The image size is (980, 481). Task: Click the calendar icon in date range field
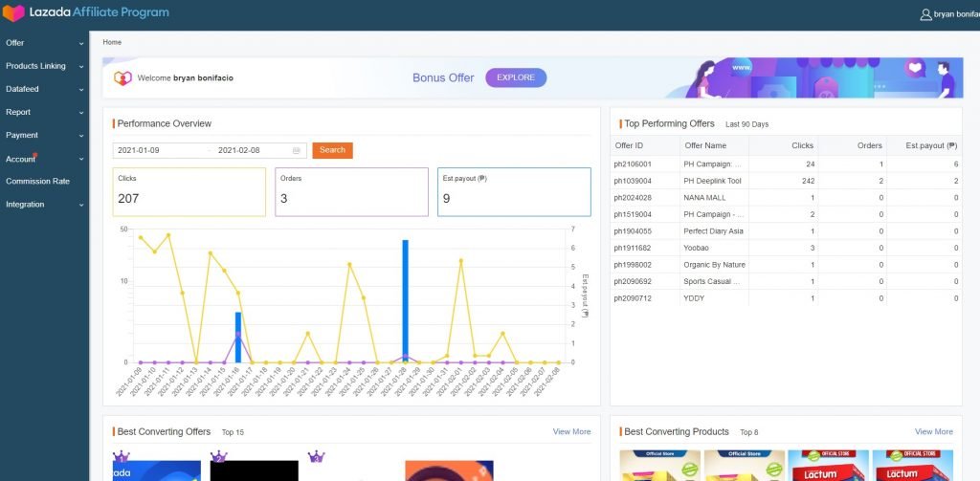(297, 150)
